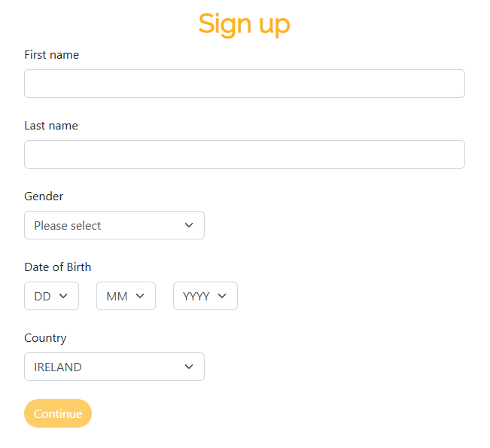Click the Last name label
The width and height of the screenshot is (490, 448).
click(51, 126)
